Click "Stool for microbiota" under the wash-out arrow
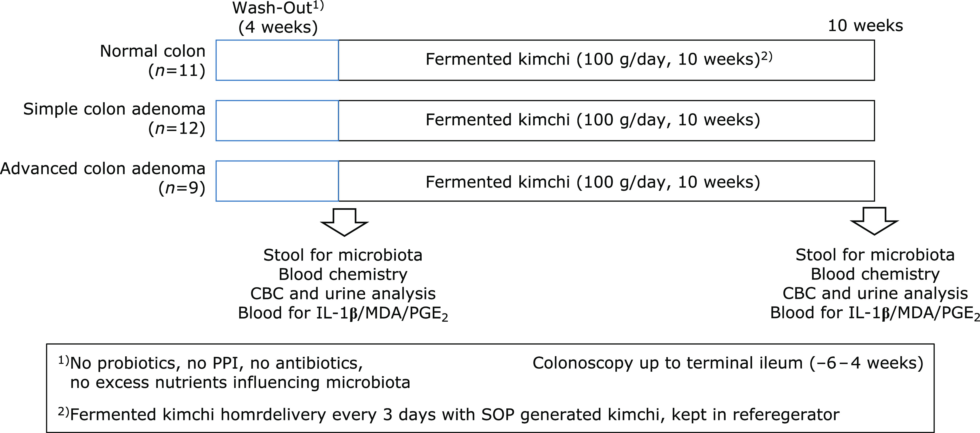980x433 pixels. pyautogui.click(x=343, y=255)
